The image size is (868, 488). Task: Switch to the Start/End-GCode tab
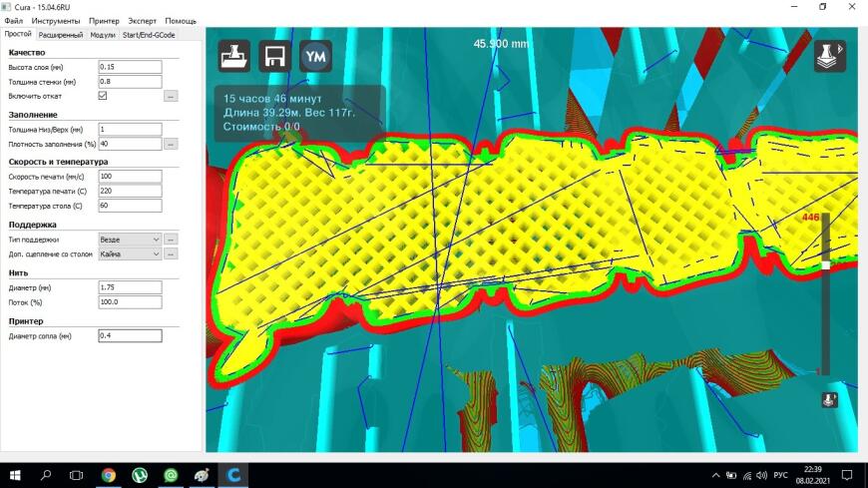pyautogui.click(x=149, y=35)
